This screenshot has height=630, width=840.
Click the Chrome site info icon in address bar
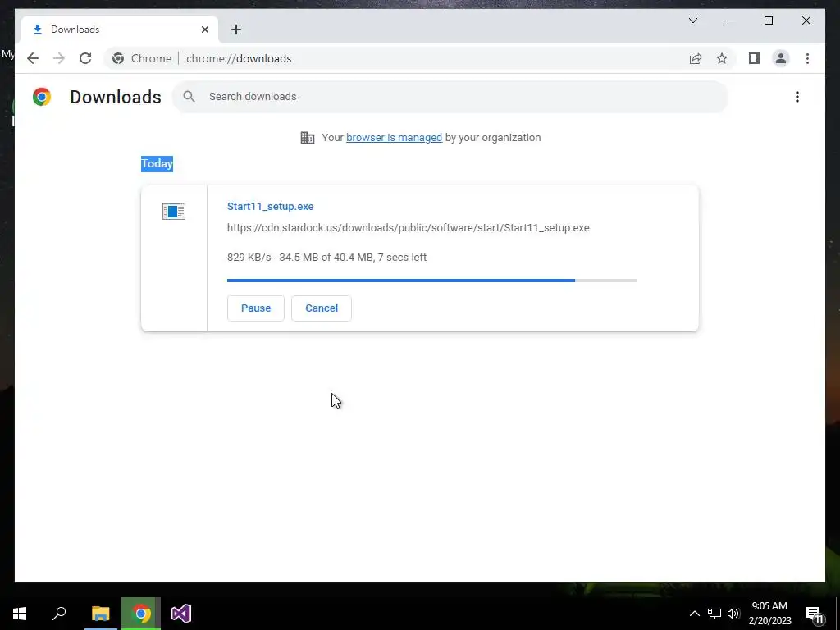coord(118,58)
